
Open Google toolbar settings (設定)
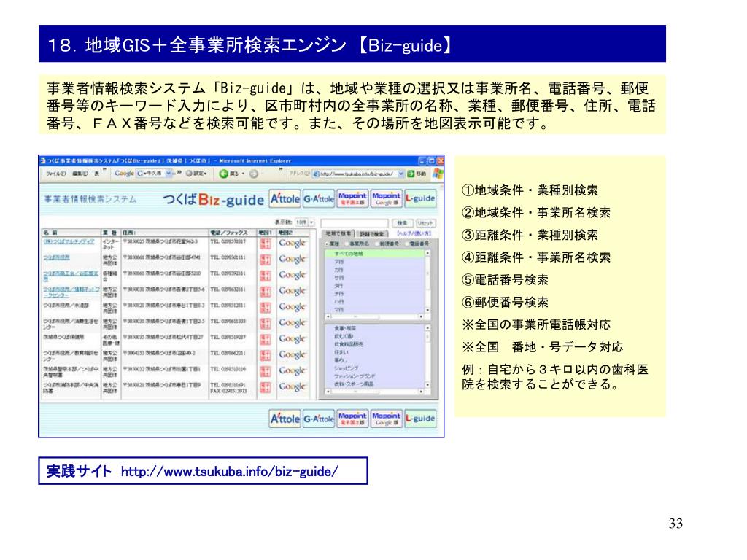click(196, 174)
